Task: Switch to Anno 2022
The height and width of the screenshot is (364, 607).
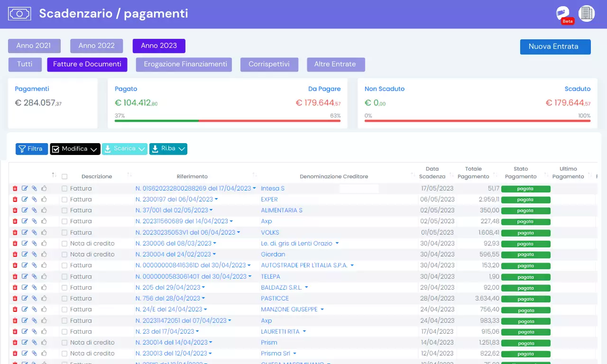Action: pos(97,46)
